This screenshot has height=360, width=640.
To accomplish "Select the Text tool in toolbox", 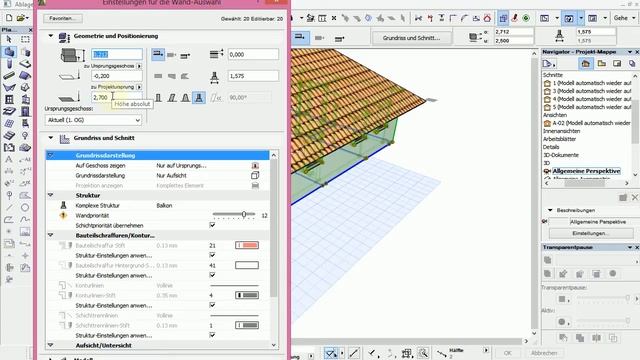I will (9, 159).
